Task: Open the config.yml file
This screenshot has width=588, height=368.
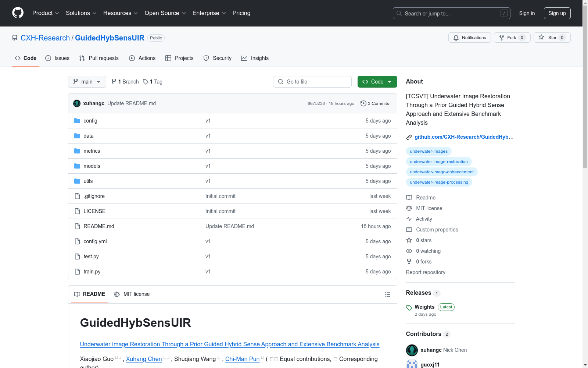Action: point(95,241)
